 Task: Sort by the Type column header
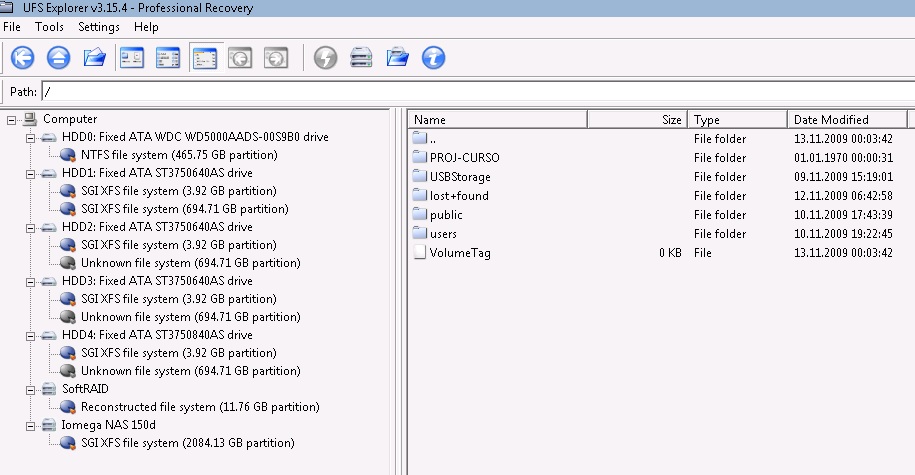point(738,120)
